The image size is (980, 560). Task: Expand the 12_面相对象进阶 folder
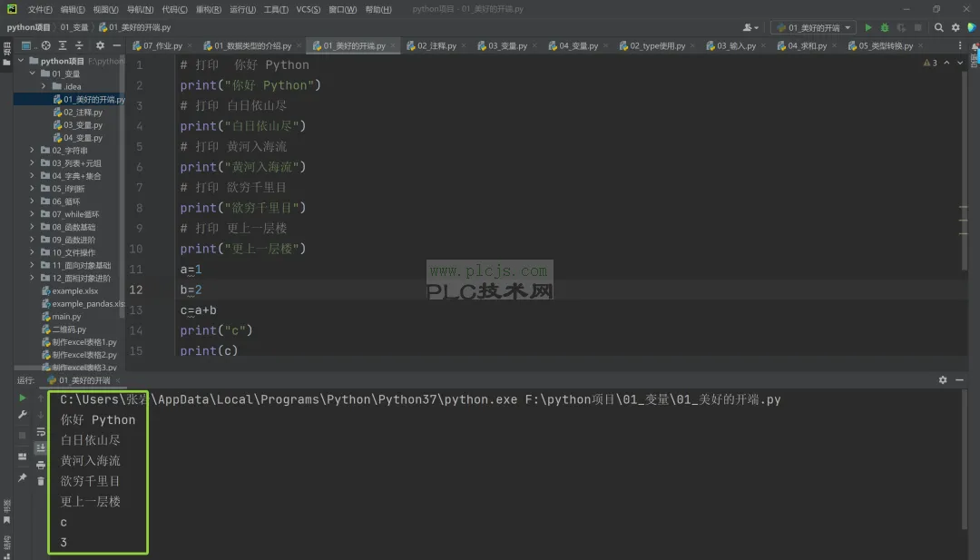click(x=32, y=278)
